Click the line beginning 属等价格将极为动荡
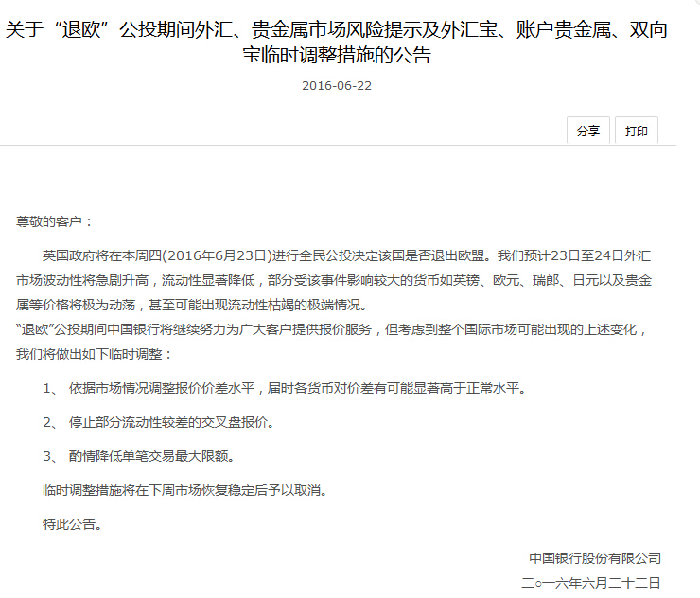The height and width of the screenshot is (598, 700). 192,305
